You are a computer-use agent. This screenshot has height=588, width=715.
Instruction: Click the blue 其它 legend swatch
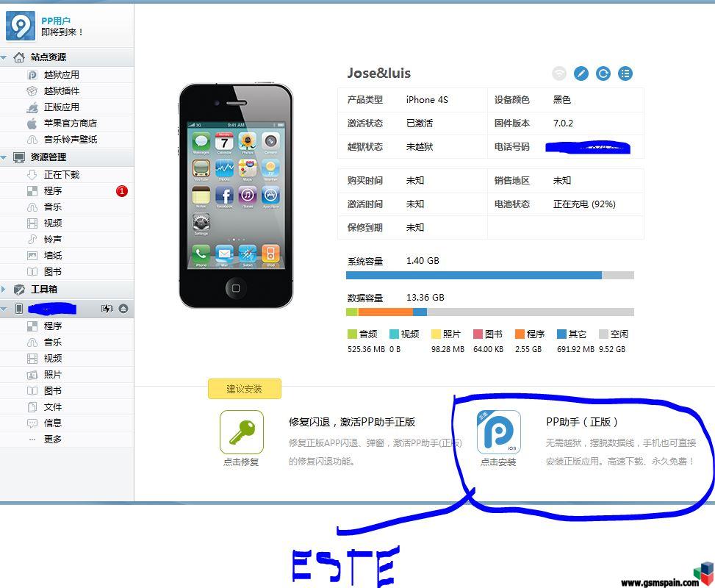coord(561,334)
